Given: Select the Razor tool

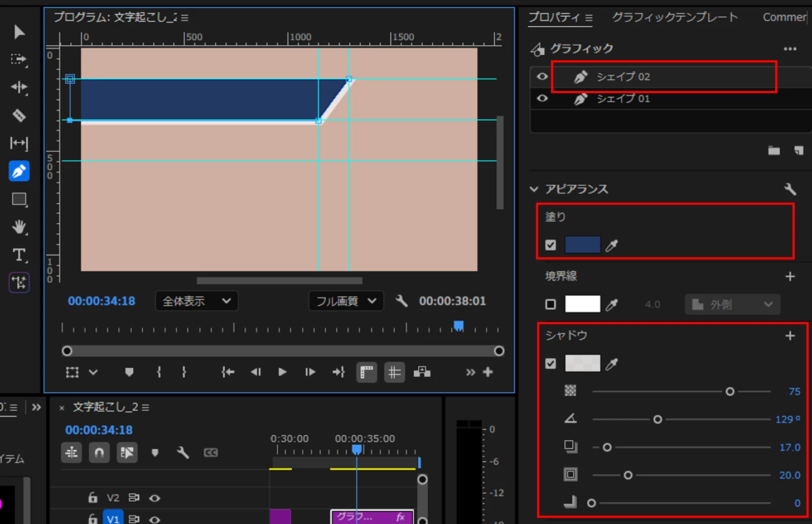Looking at the screenshot, I should click(x=19, y=116).
